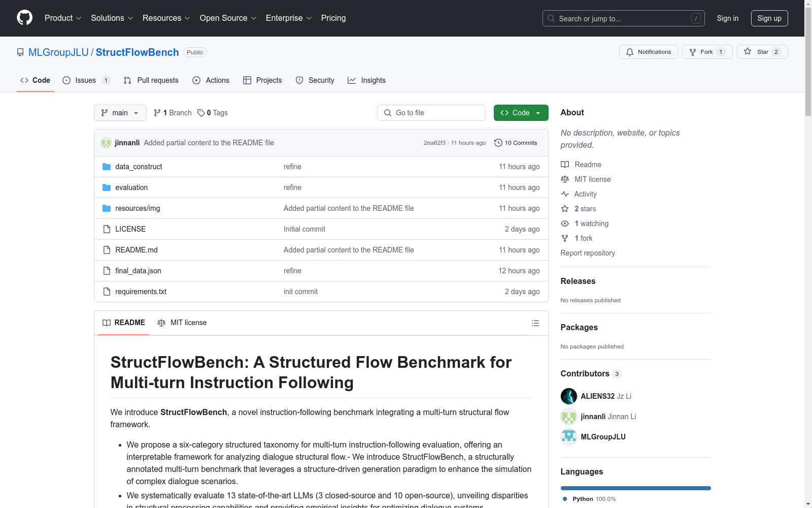Click the Sign in link
The image size is (812, 508).
(728, 18)
